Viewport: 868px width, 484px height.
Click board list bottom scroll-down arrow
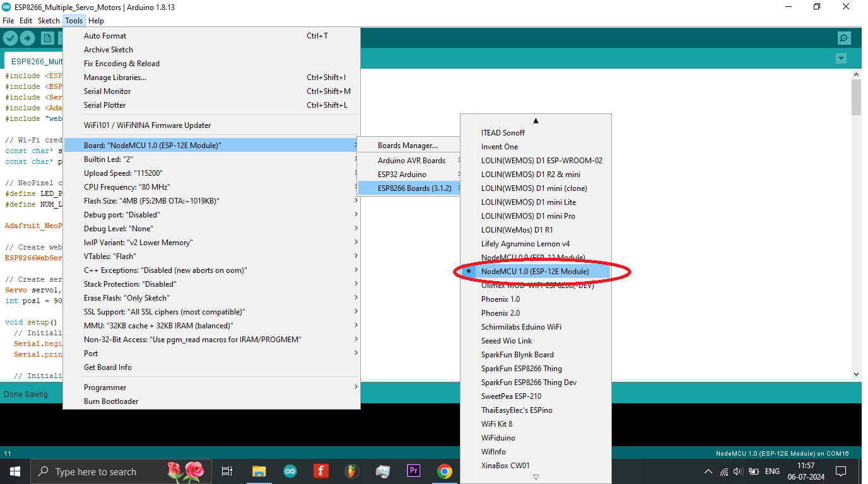pos(536,478)
